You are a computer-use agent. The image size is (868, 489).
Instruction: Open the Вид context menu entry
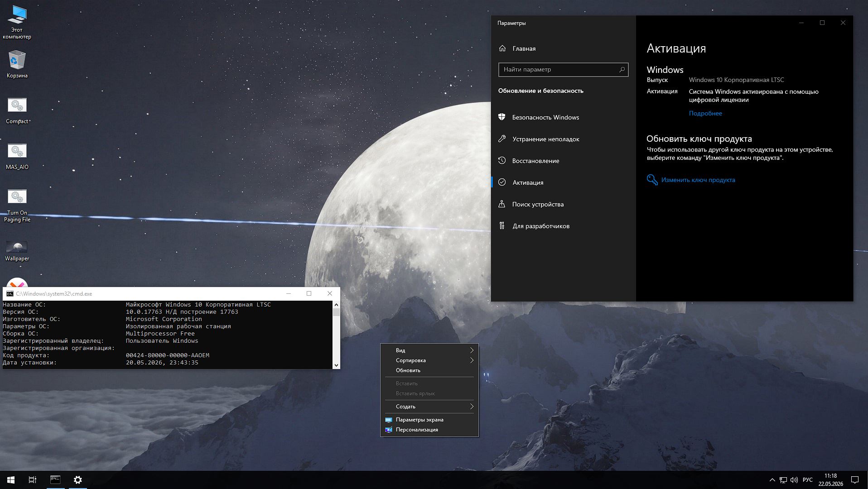(x=429, y=350)
